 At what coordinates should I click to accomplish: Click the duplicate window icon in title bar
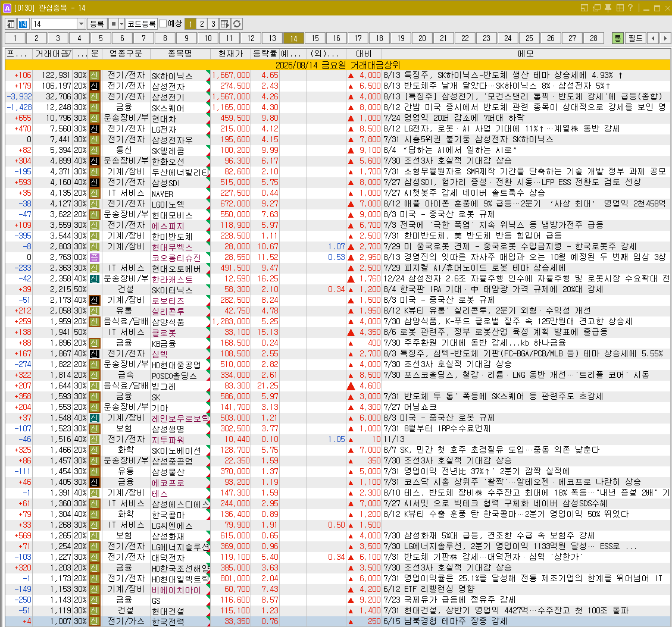tap(596, 8)
